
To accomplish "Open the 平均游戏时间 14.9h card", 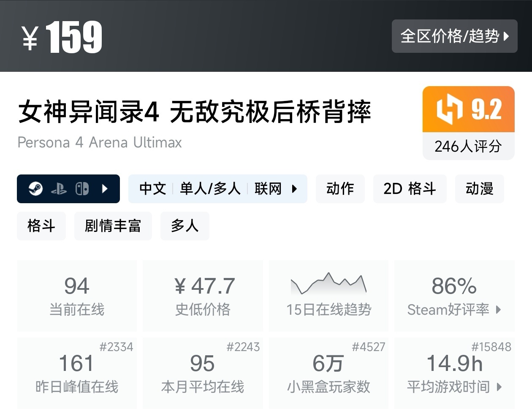I will [x=454, y=373].
